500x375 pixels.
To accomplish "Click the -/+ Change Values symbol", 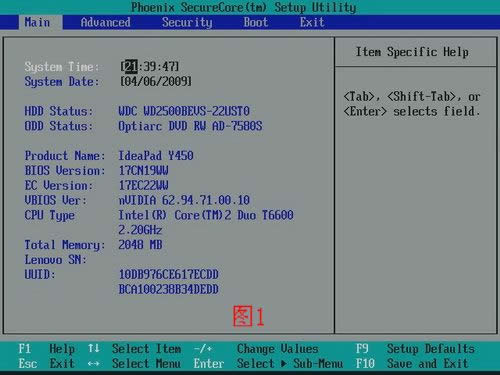I will pos(203,349).
